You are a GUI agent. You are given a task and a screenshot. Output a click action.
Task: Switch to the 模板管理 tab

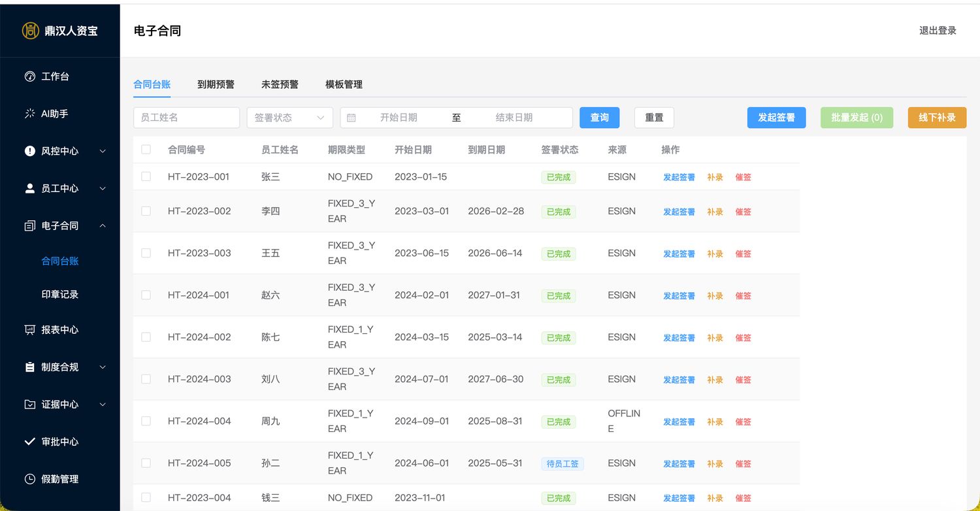click(x=344, y=84)
